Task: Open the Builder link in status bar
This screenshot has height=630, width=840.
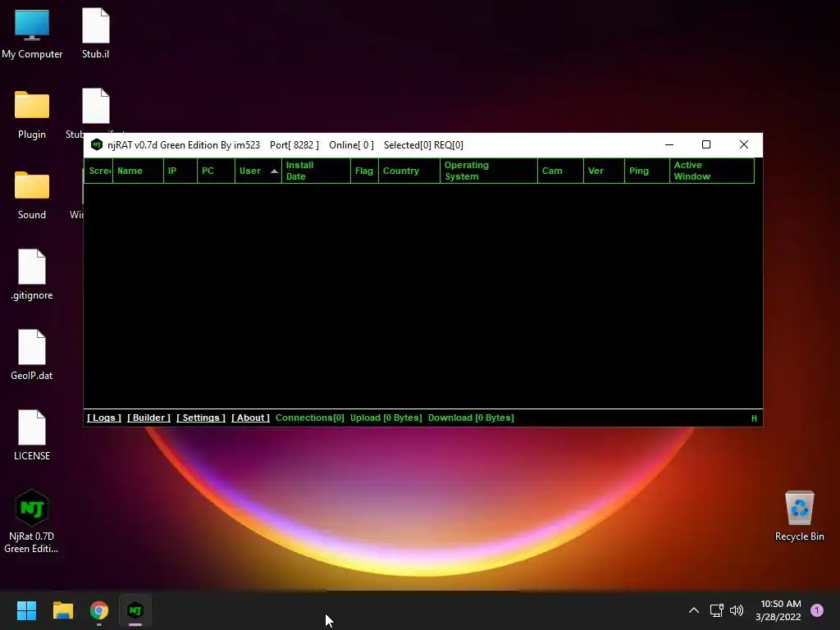Action: click(148, 418)
